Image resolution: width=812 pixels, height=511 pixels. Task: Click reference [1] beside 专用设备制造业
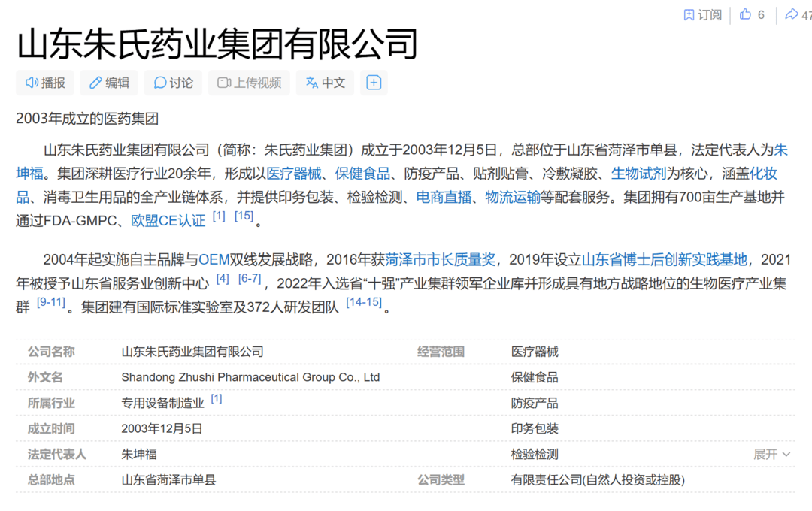point(217,398)
